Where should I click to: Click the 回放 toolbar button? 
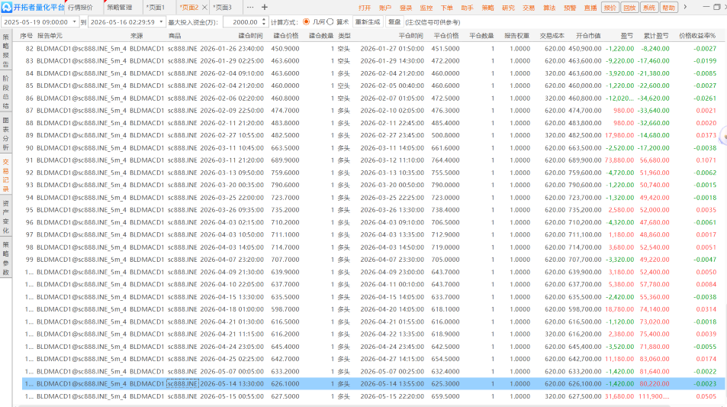point(629,7)
